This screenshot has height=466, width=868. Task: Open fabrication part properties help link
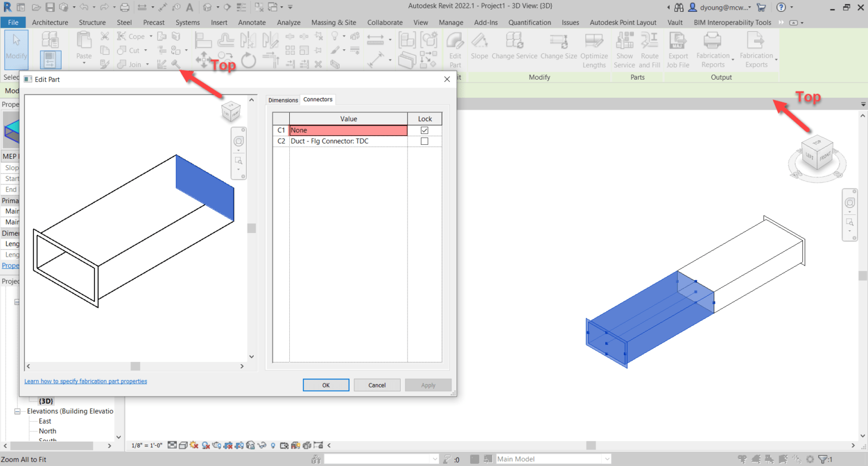pos(85,381)
